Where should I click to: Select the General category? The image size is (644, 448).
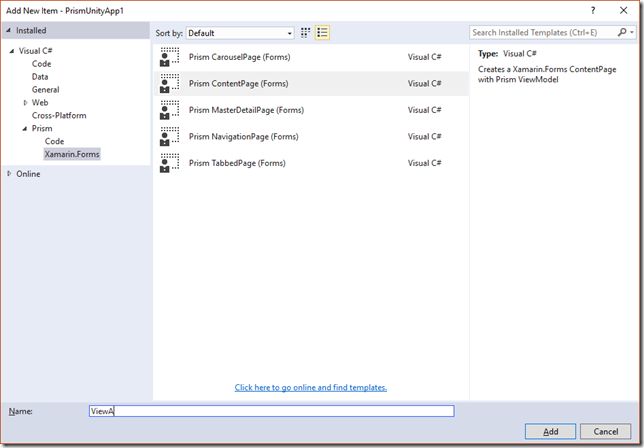46,90
